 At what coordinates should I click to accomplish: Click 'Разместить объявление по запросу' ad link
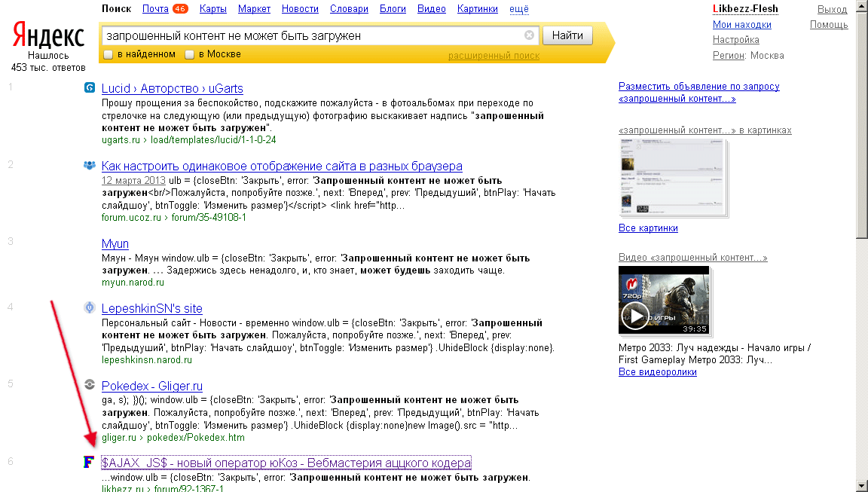coord(698,93)
